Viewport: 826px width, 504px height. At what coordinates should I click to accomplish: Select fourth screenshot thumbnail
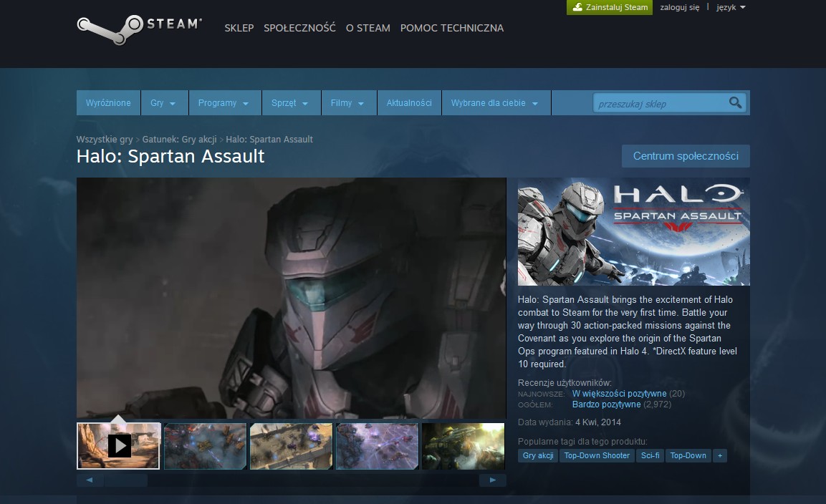pos(377,445)
